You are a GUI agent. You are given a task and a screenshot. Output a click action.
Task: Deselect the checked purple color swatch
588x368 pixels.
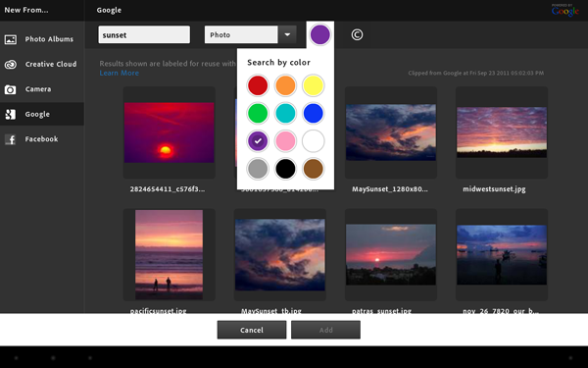tap(258, 140)
